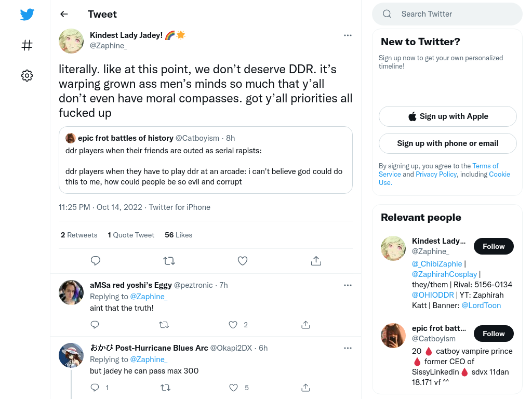
Task: Like the 'max 300' reply from Okapi2DX
Action: pos(233,388)
